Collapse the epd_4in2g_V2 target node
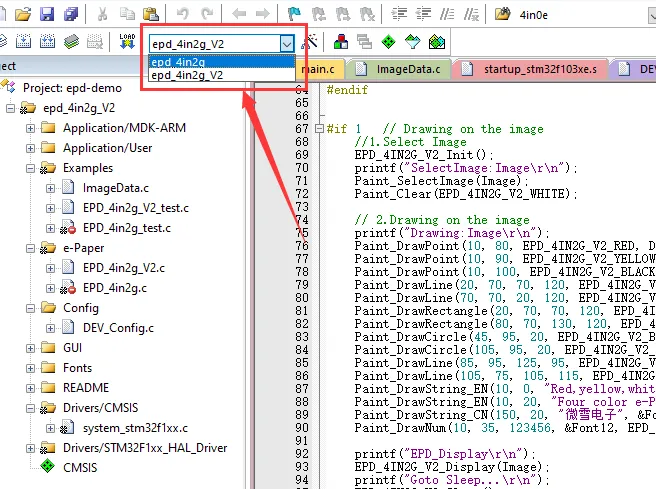Screen dimensions: 656x489 10,108
